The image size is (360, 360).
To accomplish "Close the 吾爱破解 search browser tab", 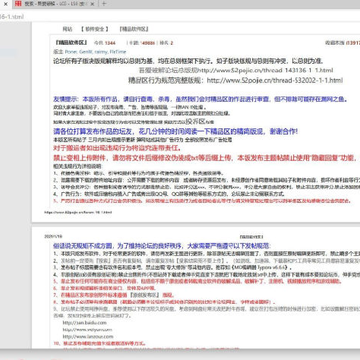I will [92, 4].
